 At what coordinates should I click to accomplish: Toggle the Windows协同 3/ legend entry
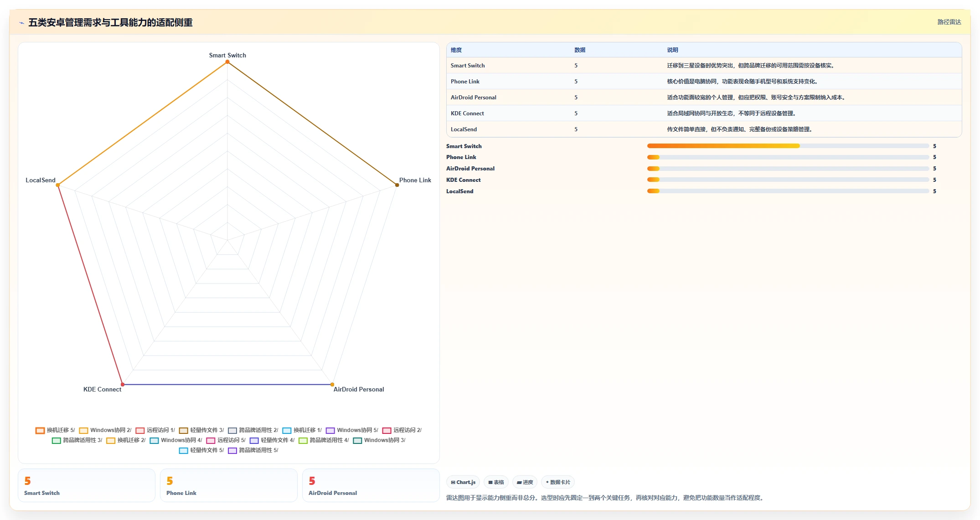pos(379,440)
